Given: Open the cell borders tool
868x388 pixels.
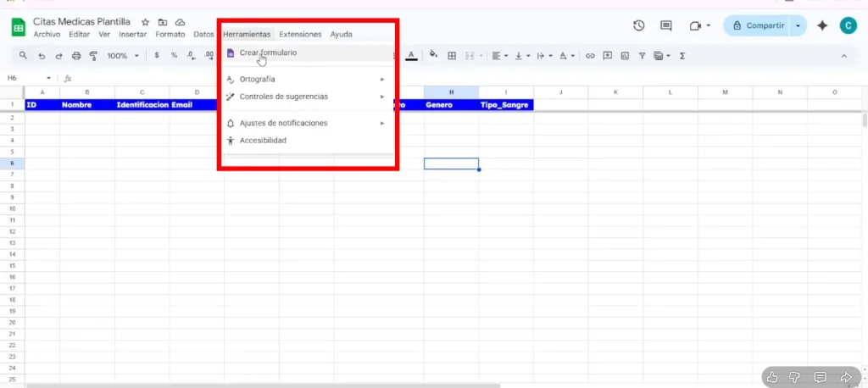Looking at the screenshot, I should click(x=452, y=55).
